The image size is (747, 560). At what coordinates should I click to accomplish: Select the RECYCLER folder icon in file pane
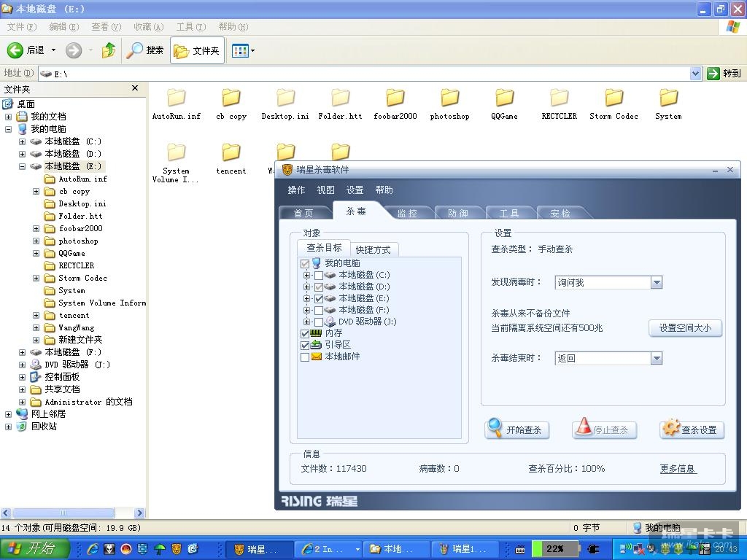(x=559, y=98)
